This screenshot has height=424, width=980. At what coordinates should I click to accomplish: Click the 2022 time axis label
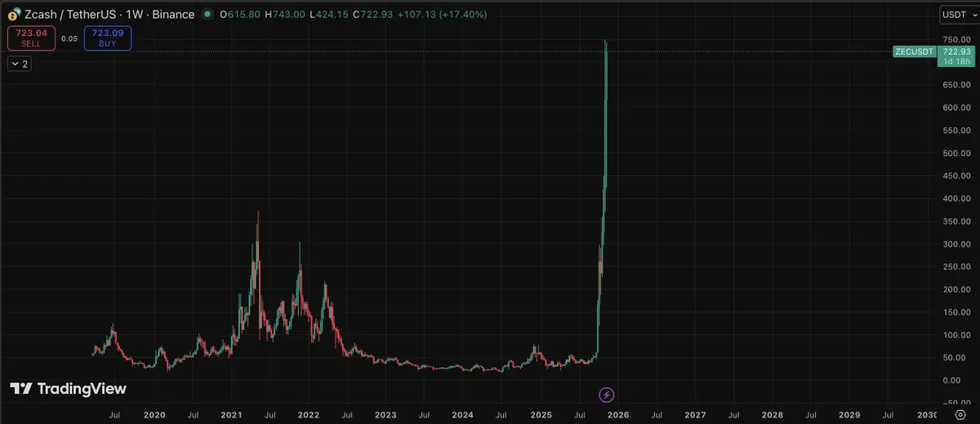click(308, 415)
